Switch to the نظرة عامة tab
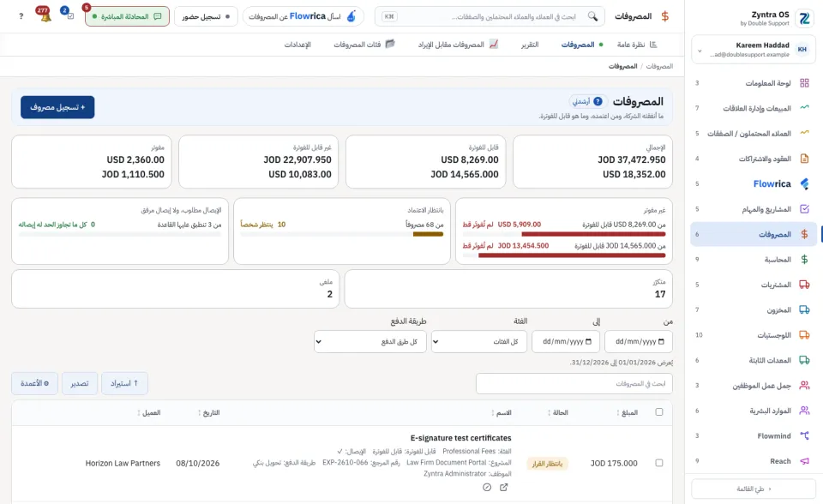This screenshot has height=504, width=823. point(637,45)
